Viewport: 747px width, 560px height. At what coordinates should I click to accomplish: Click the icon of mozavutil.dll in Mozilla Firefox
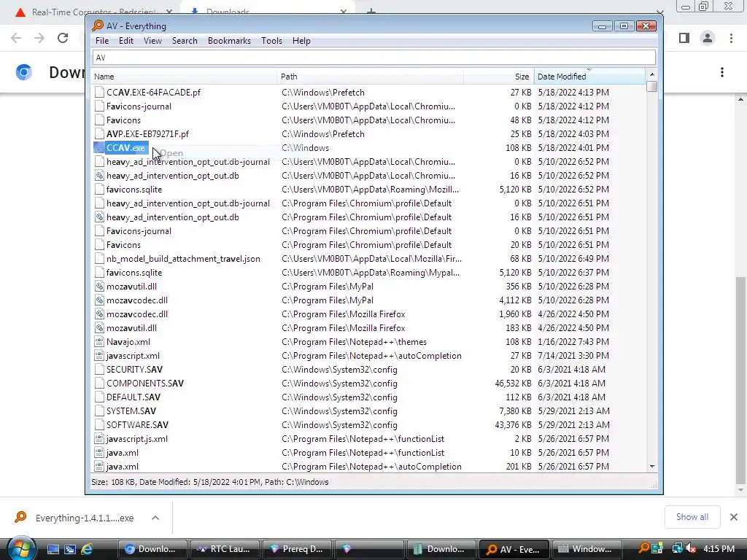[99, 327]
